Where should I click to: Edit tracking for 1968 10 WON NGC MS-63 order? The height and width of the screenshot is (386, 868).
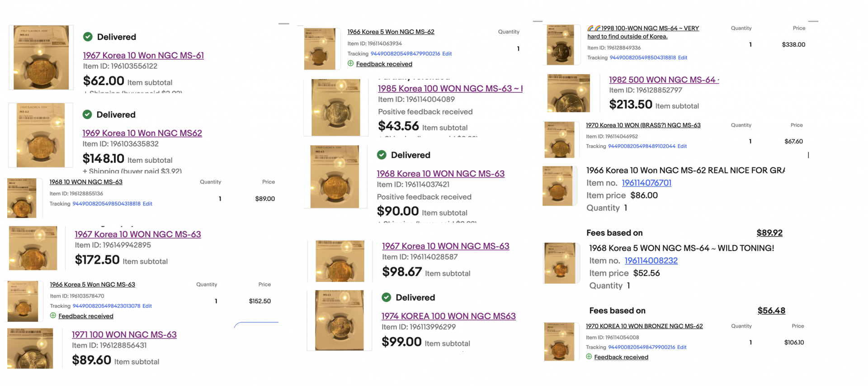tap(147, 204)
